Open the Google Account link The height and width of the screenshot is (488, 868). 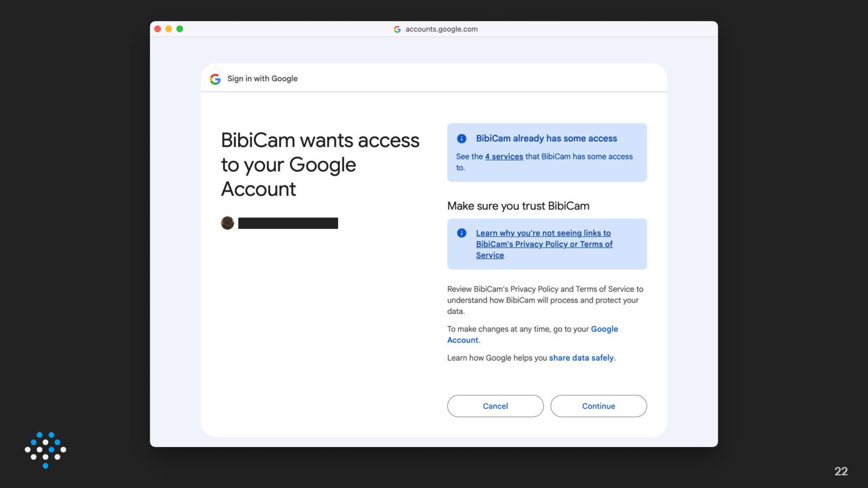(533, 334)
